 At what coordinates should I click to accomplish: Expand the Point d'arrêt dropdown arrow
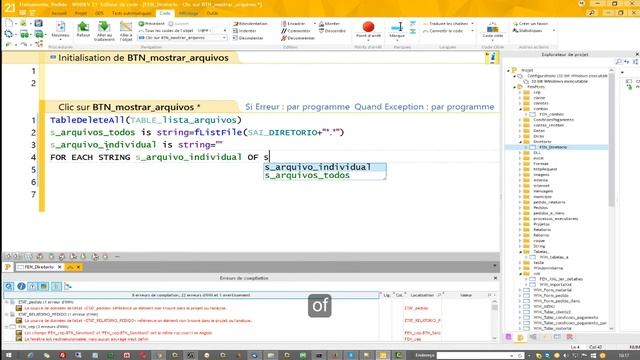tap(368, 40)
